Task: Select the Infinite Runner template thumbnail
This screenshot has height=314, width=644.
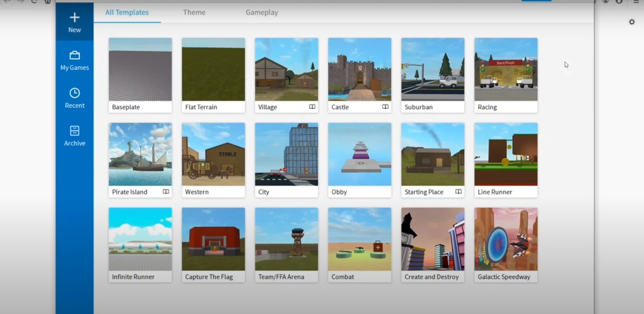Action: pos(140,239)
